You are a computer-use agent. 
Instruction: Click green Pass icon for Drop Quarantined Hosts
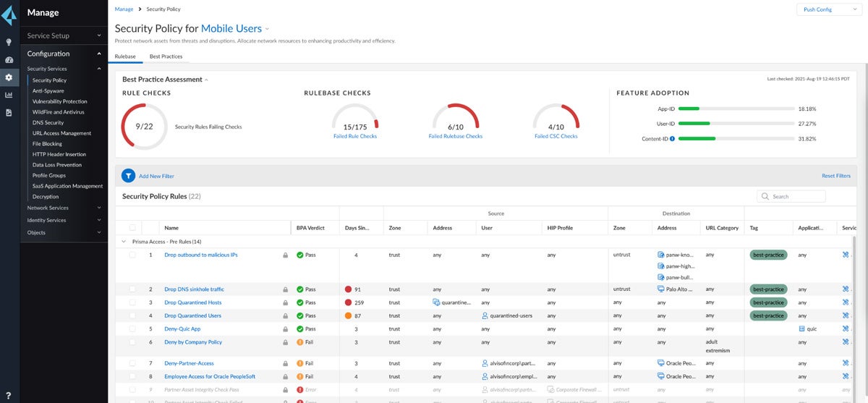(x=299, y=302)
